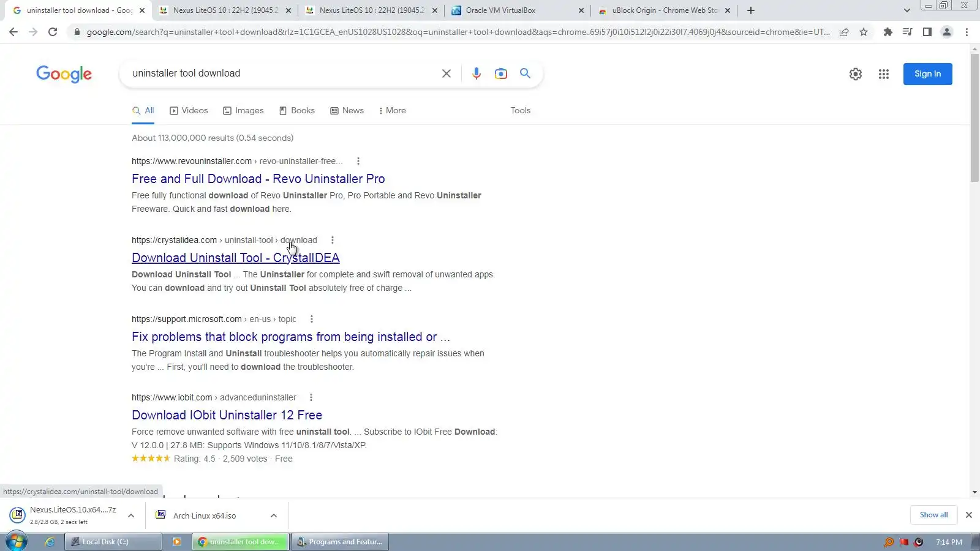Click the crystalidea.com breadcrumb URL
Viewport: 980px width, 551px height.
coord(224,240)
